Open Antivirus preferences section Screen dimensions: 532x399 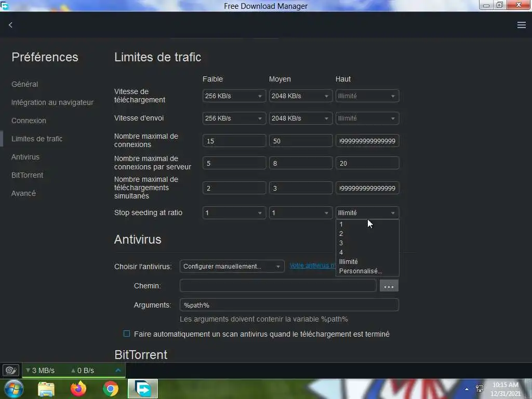coord(25,157)
